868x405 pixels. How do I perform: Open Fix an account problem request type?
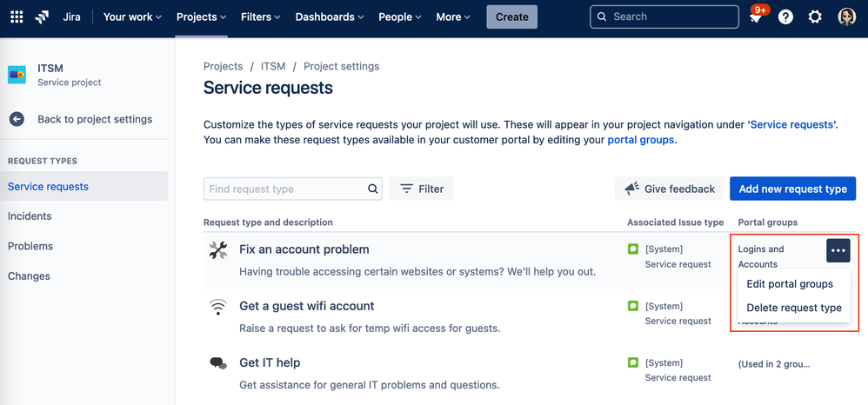coord(304,249)
